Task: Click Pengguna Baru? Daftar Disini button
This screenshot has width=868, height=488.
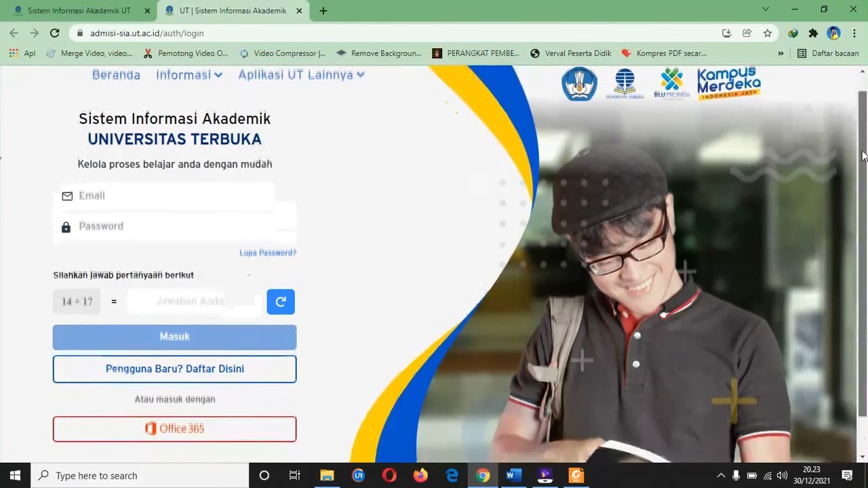Action: point(175,369)
